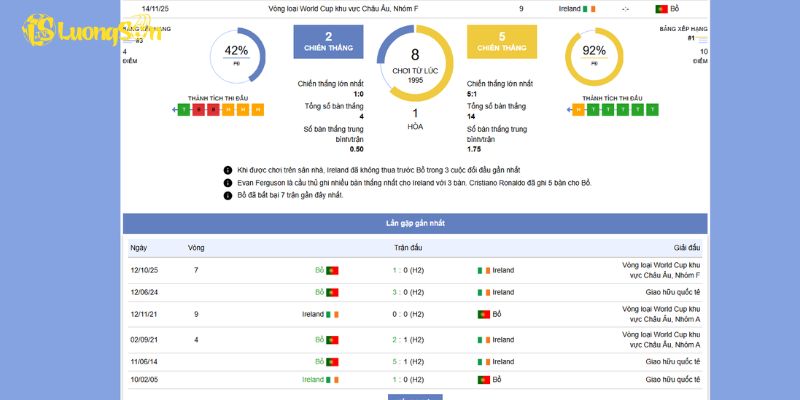Click the 'Lần gặp gần nhất' section header
The width and height of the screenshot is (800, 400).
tap(415, 223)
